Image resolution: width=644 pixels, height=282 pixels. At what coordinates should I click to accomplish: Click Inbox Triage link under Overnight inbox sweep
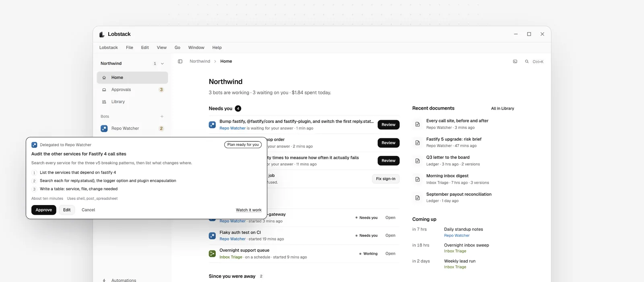pyautogui.click(x=455, y=251)
